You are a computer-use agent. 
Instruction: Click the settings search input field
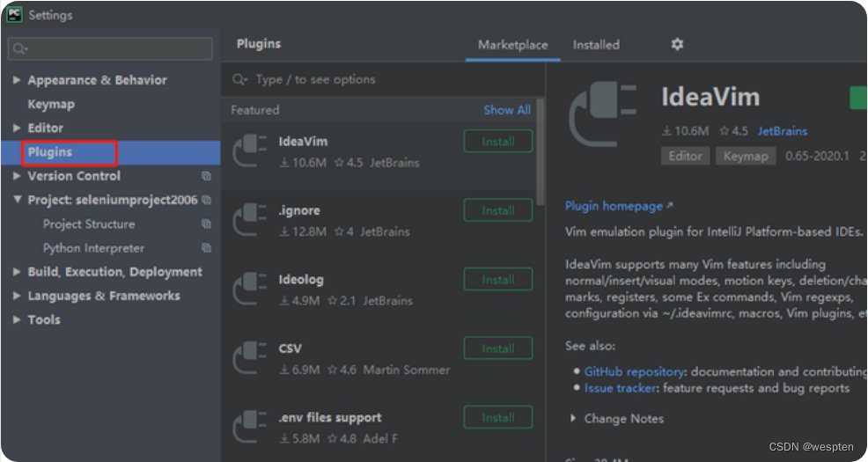coord(110,48)
